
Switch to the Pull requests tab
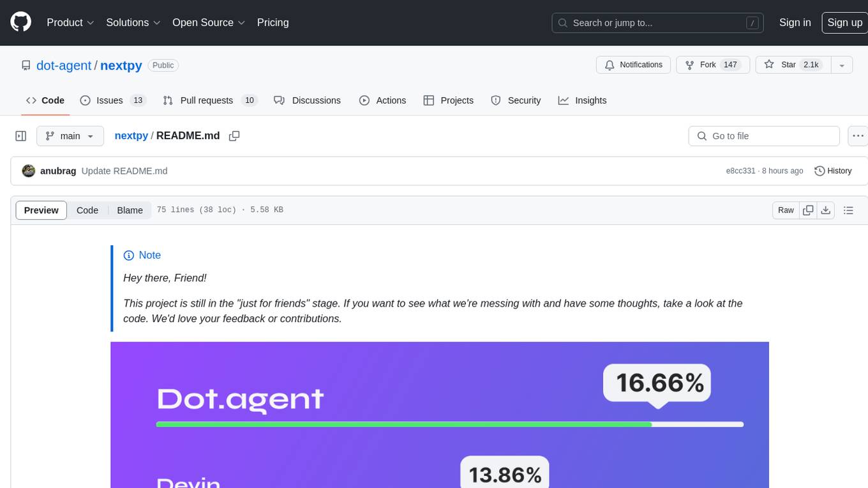tap(210, 100)
